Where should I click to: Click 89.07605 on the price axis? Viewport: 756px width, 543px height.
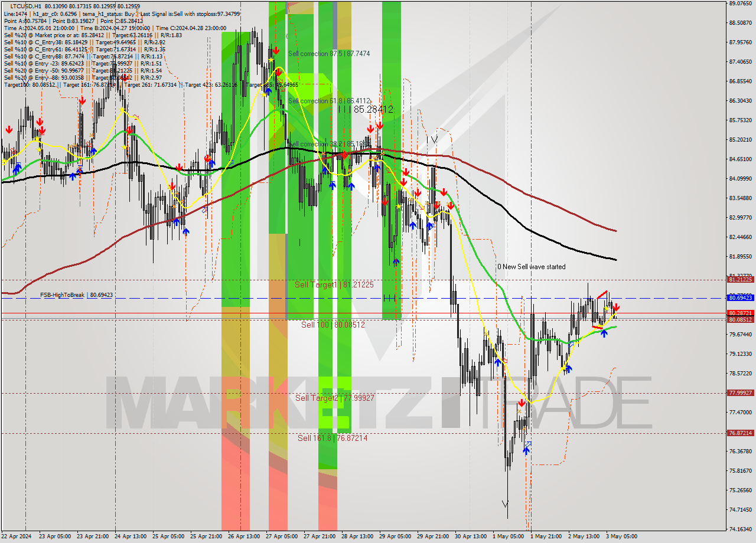click(740, 3)
